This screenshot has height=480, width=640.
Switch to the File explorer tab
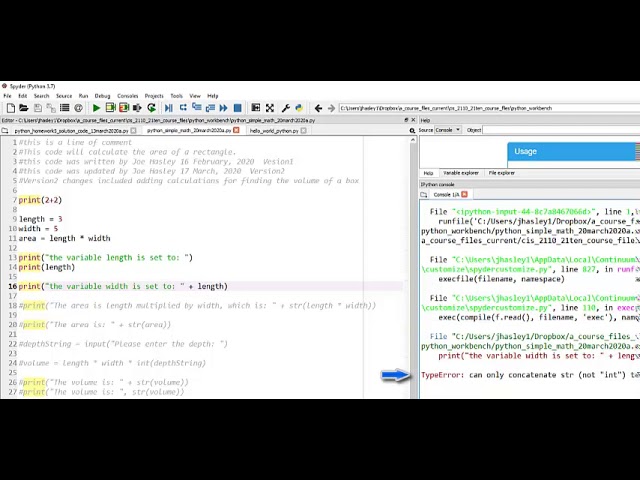click(502, 173)
